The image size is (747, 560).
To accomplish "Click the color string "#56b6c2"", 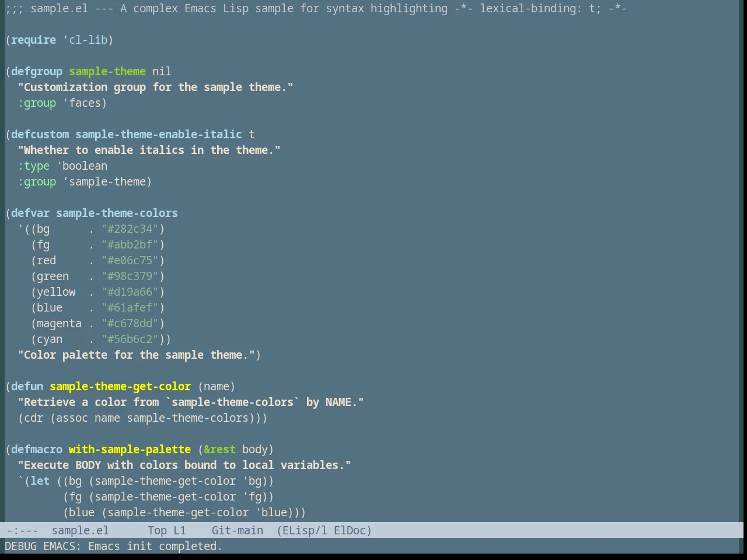I will click(x=130, y=339).
